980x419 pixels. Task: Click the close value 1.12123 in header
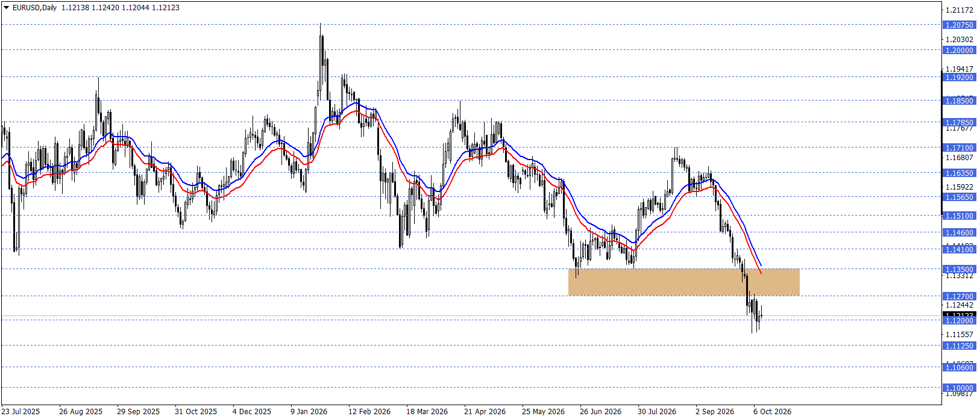point(166,8)
